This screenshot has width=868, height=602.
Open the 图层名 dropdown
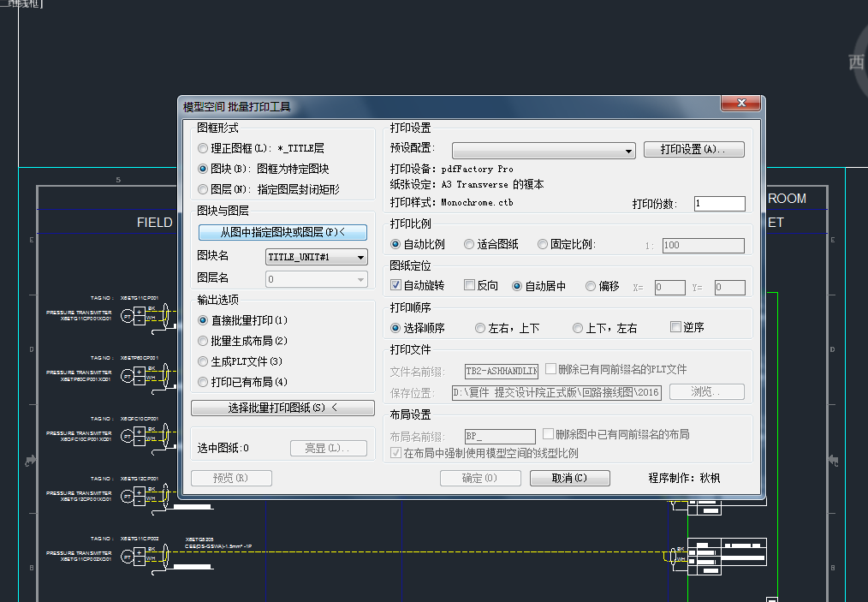[x=316, y=279]
